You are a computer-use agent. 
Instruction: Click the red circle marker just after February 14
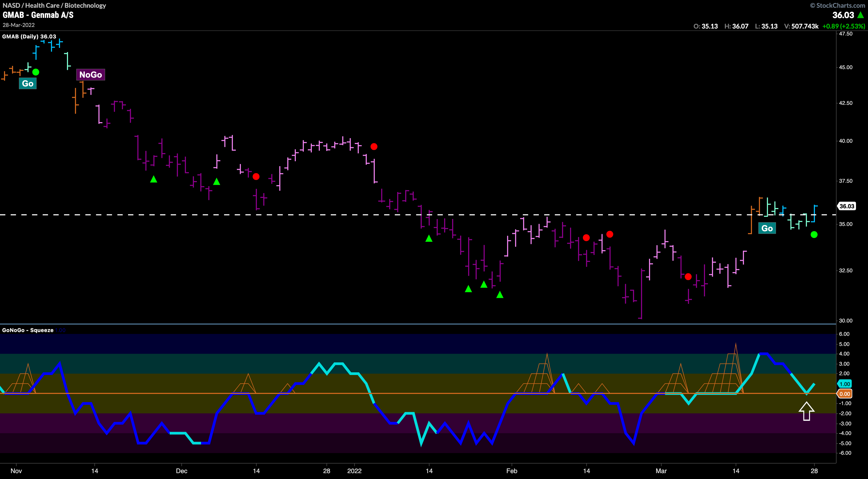click(x=610, y=234)
